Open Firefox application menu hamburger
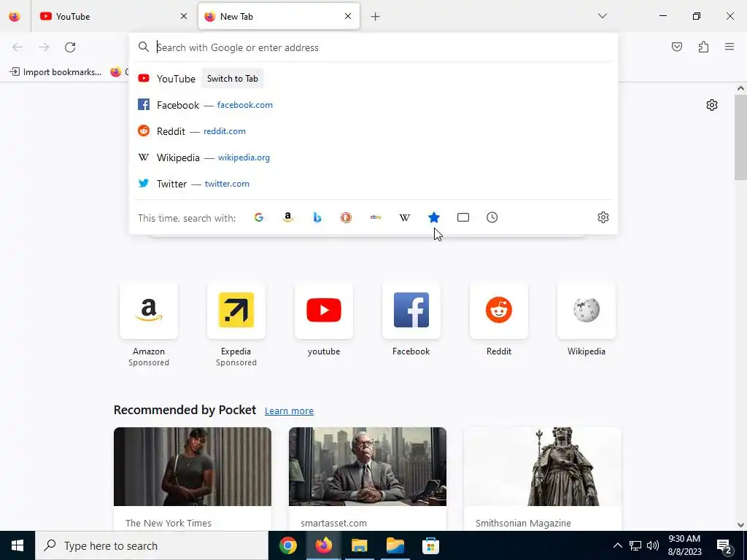 pyautogui.click(x=729, y=47)
